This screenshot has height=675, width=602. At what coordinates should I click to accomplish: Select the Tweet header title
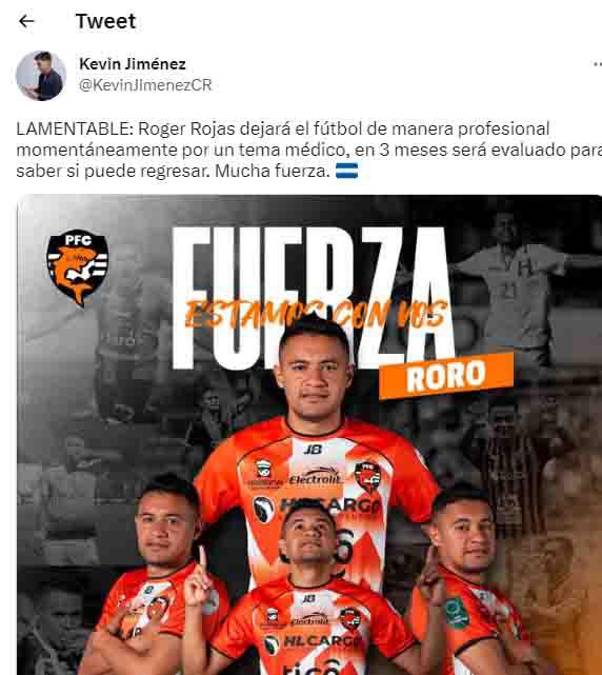[x=106, y=21]
